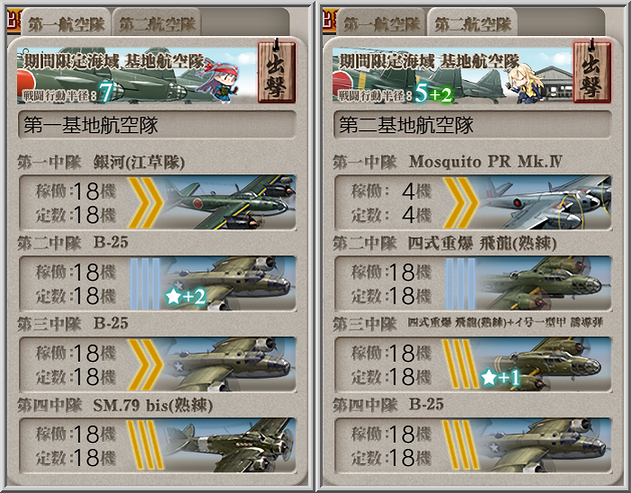Switch to 第一航空隊 tab in left panel

[x=66, y=24]
